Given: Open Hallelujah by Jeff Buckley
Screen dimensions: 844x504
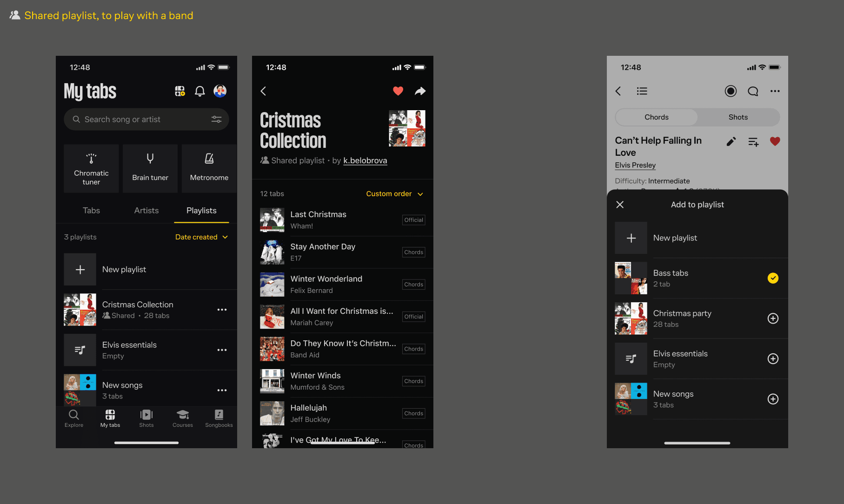Looking at the screenshot, I should (343, 413).
